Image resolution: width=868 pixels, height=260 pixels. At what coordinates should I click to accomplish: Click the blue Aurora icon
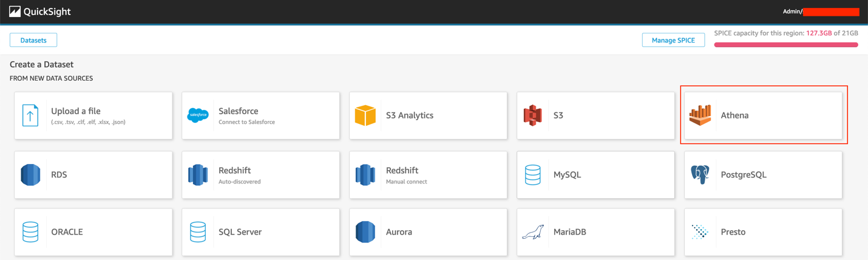(x=365, y=232)
